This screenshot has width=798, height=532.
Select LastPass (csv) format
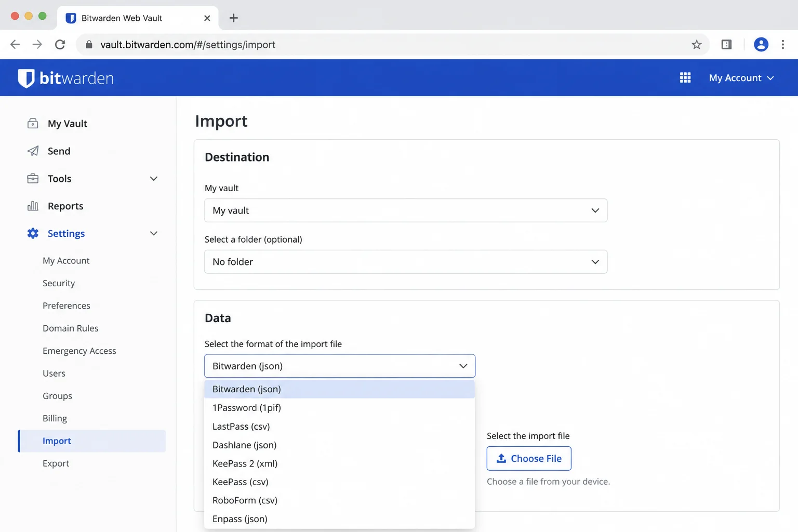tap(340, 427)
